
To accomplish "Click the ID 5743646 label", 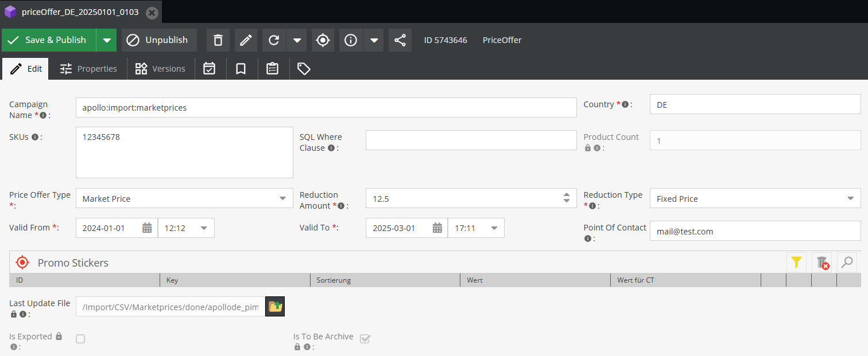I will pyautogui.click(x=445, y=40).
